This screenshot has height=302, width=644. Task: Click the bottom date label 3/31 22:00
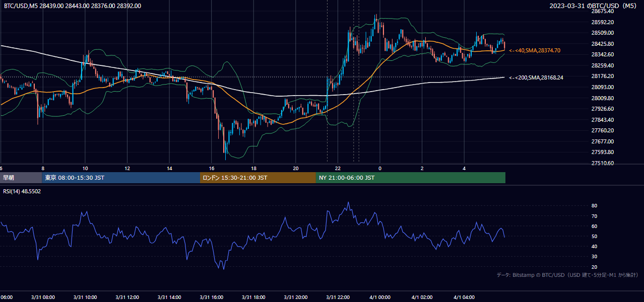tap(338, 297)
